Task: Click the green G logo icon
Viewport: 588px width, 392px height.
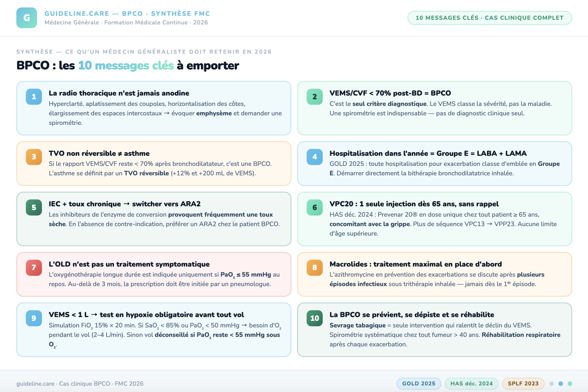Action: [27, 18]
